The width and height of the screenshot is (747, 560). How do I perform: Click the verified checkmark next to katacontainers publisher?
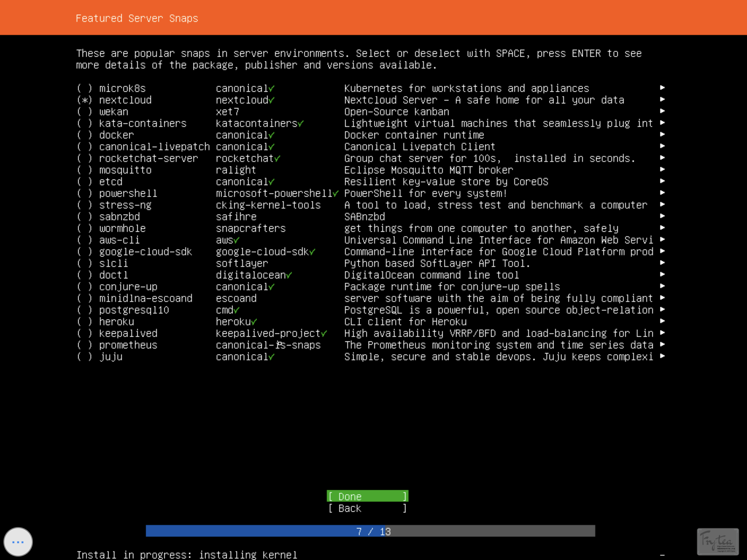[301, 124]
